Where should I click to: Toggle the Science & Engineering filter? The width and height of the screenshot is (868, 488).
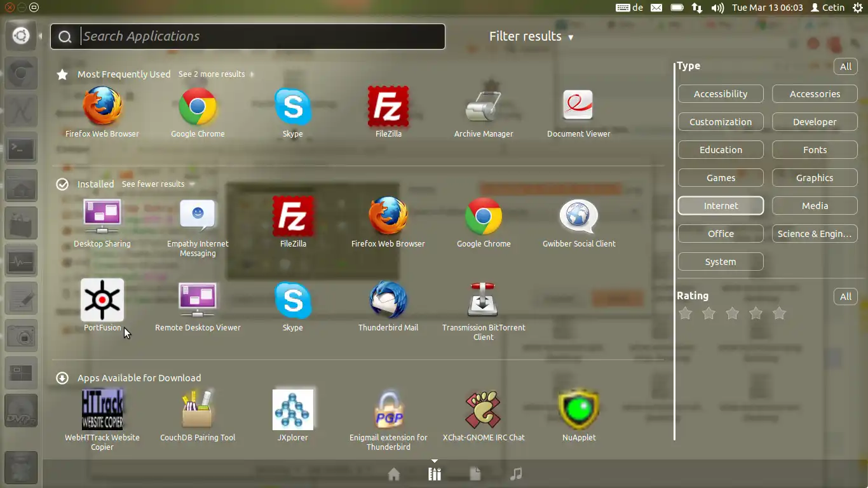pyautogui.click(x=815, y=234)
